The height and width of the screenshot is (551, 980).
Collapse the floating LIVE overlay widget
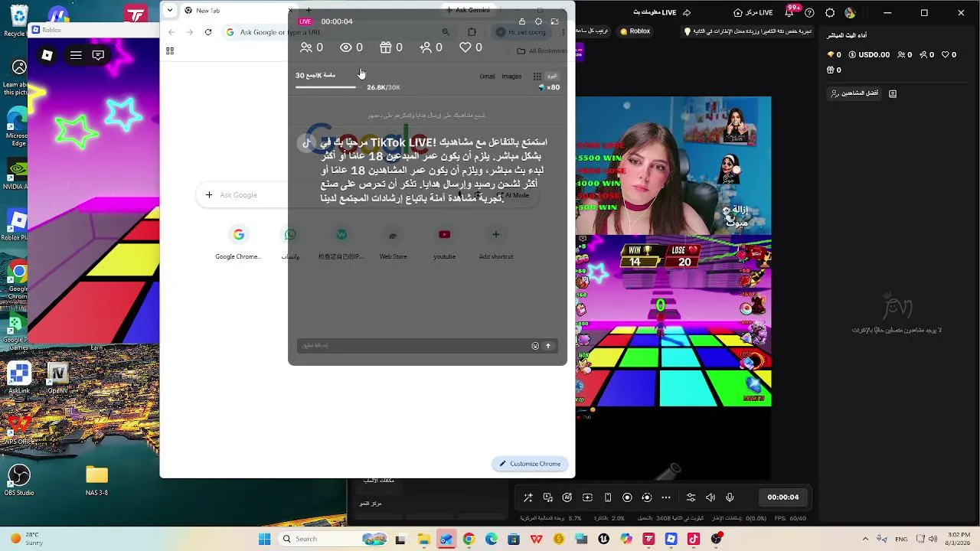coord(554,21)
